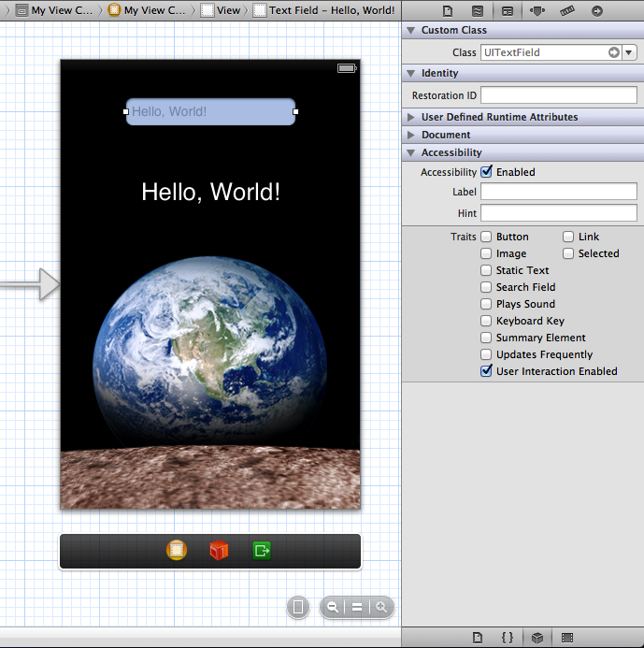Uncheck User Interaction Enabled trait
644x648 pixels.
486,371
